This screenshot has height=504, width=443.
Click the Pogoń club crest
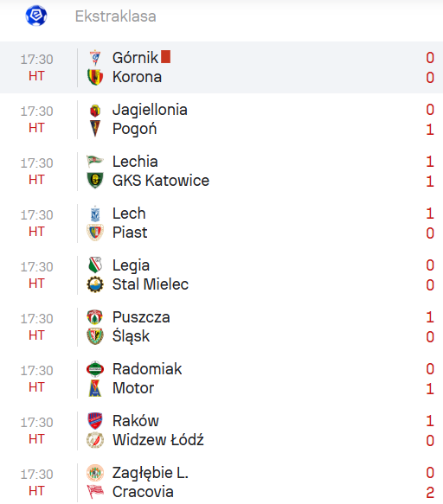click(95, 129)
